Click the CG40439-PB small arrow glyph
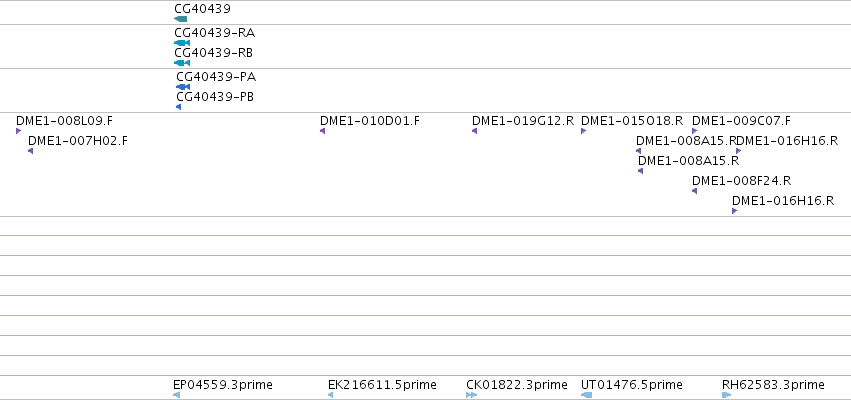 pos(179,107)
